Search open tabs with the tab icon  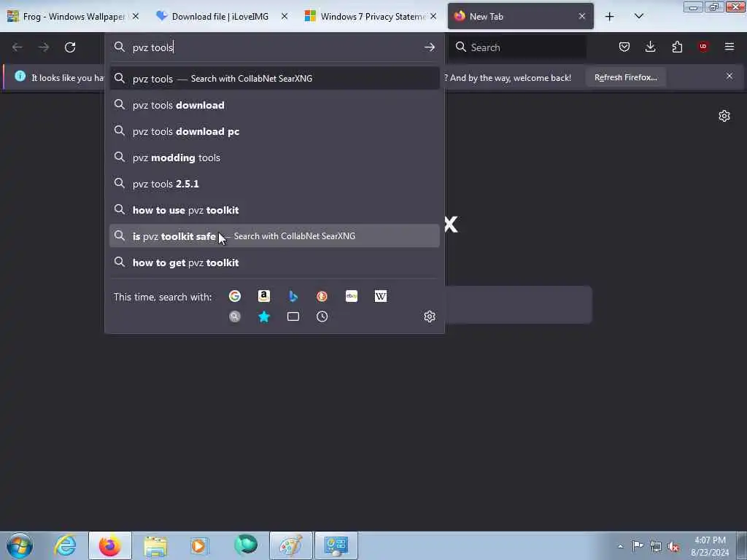tap(293, 316)
